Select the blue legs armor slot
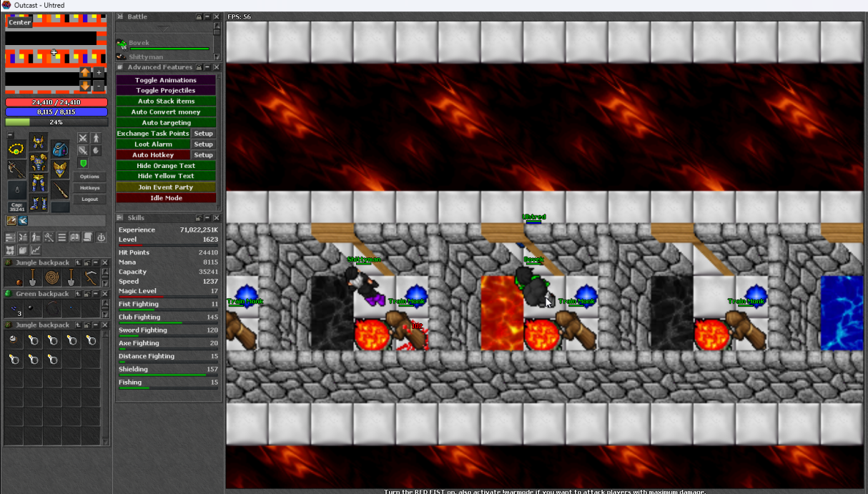The height and width of the screenshot is (494, 868). 39,184
